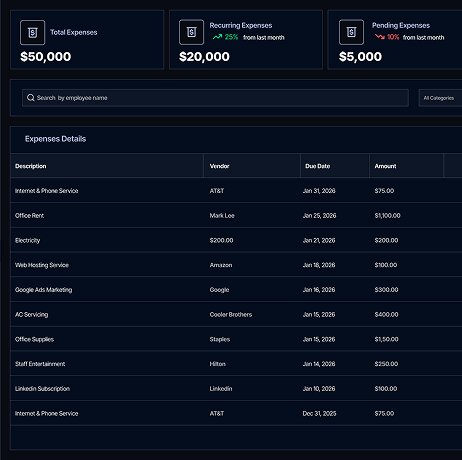Screen dimensions: 462x460
Task: Click the search magnifier icon
Action: tap(31, 98)
